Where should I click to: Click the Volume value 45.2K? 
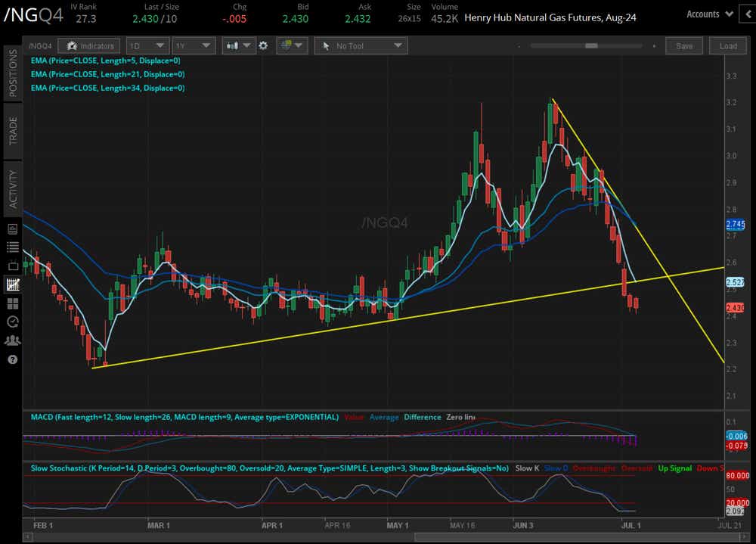(445, 19)
